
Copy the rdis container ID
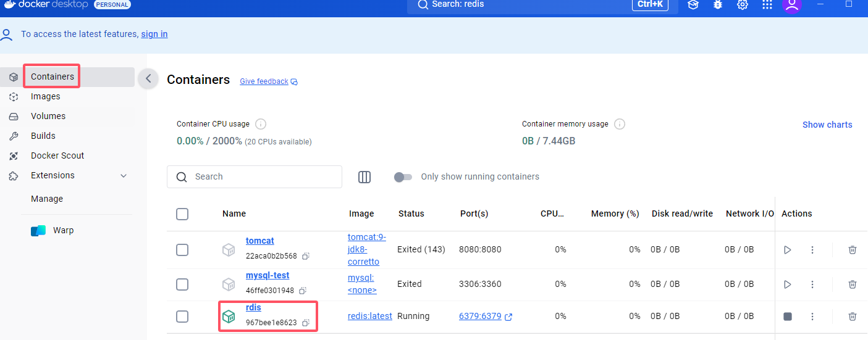(305, 323)
